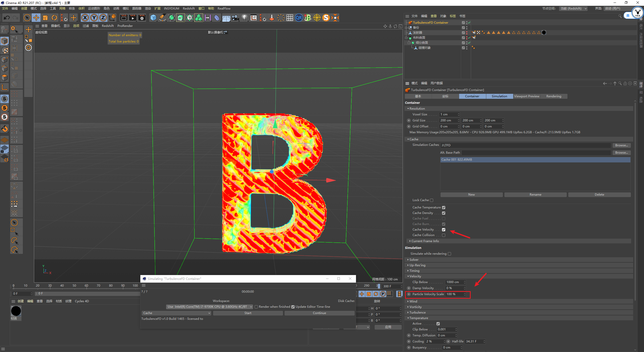Image resolution: width=644 pixels, height=352 pixels.
Task: Select the Move tool
Action: (x=36, y=18)
